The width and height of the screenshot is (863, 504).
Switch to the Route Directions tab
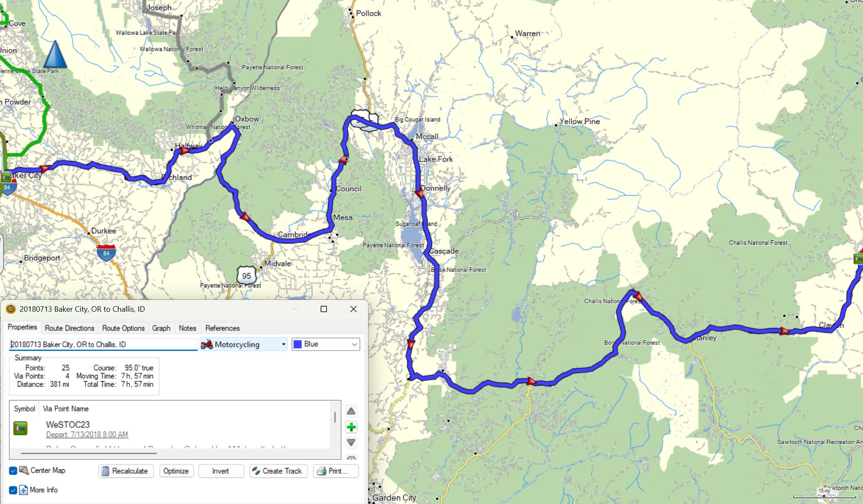tap(70, 328)
